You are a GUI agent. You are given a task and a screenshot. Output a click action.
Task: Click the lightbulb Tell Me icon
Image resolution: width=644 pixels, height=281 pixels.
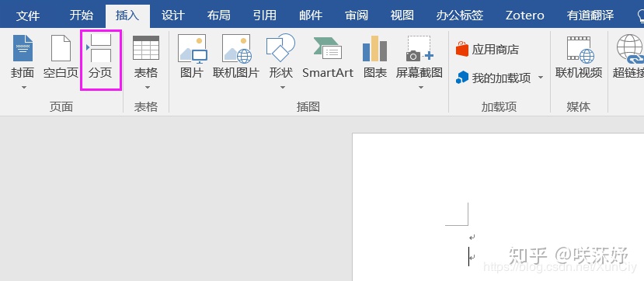pyautogui.click(x=640, y=16)
